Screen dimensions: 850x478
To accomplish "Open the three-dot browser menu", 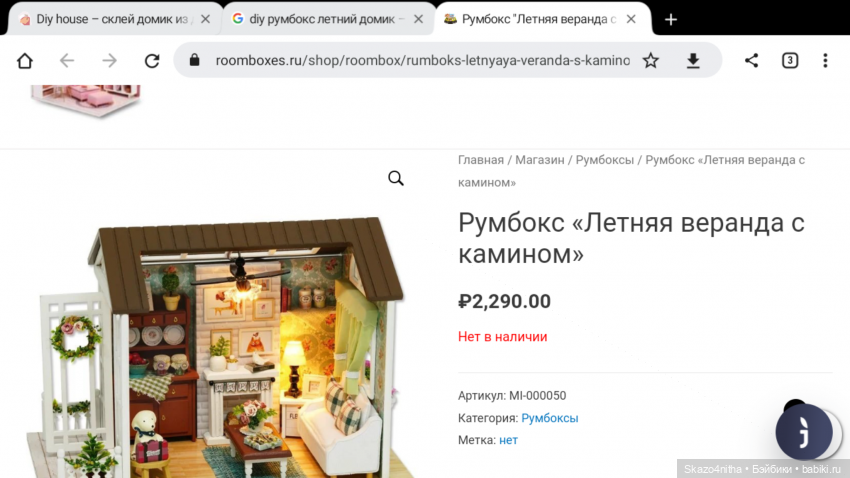I will pyautogui.click(x=825, y=60).
